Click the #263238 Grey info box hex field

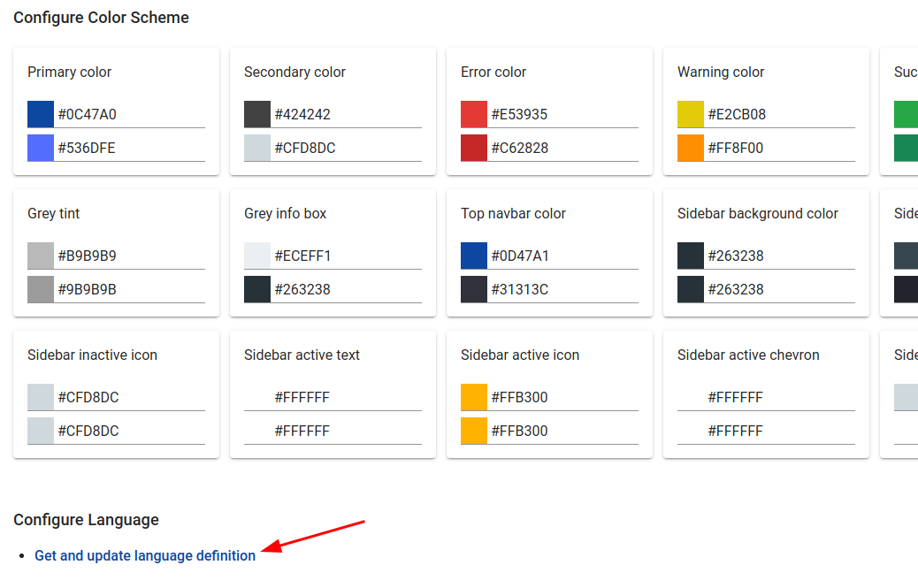click(x=346, y=290)
